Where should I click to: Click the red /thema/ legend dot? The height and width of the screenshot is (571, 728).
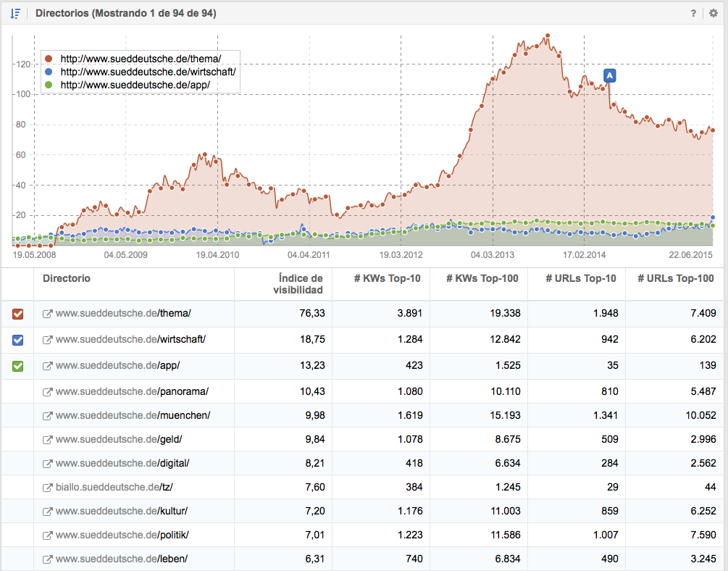tap(49, 59)
